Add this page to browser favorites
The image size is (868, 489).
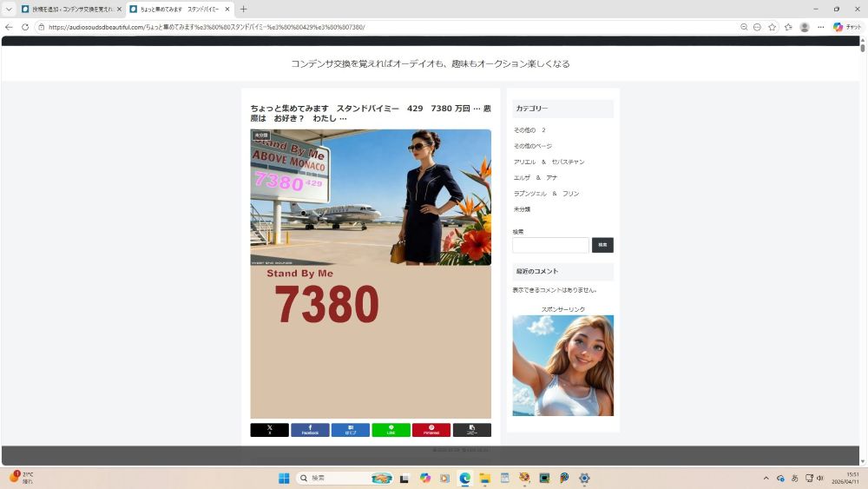click(x=772, y=27)
